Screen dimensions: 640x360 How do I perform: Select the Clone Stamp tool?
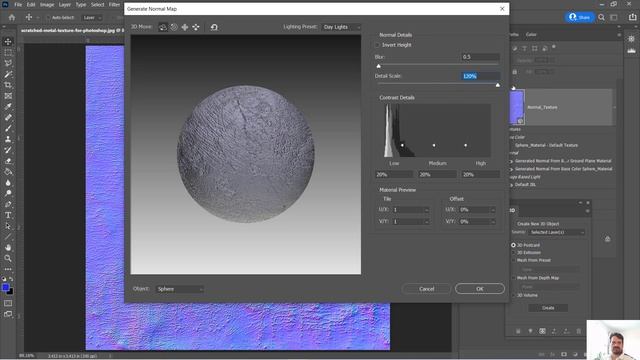[8, 139]
